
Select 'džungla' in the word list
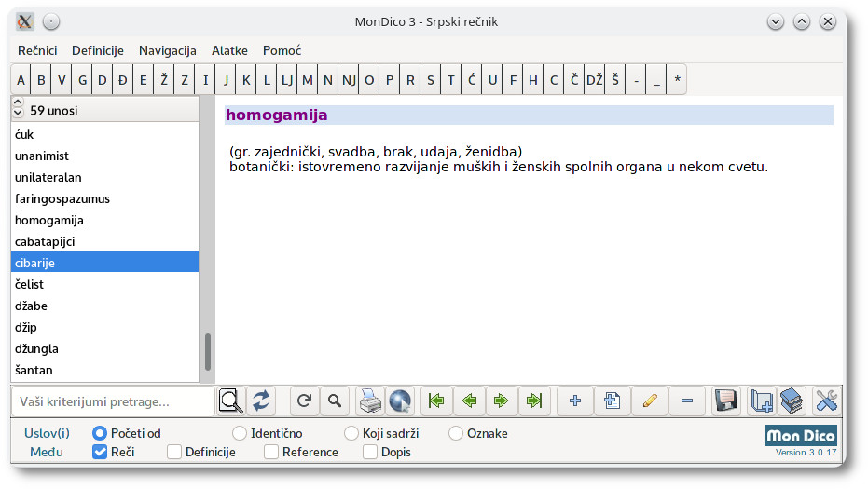click(x=104, y=348)
